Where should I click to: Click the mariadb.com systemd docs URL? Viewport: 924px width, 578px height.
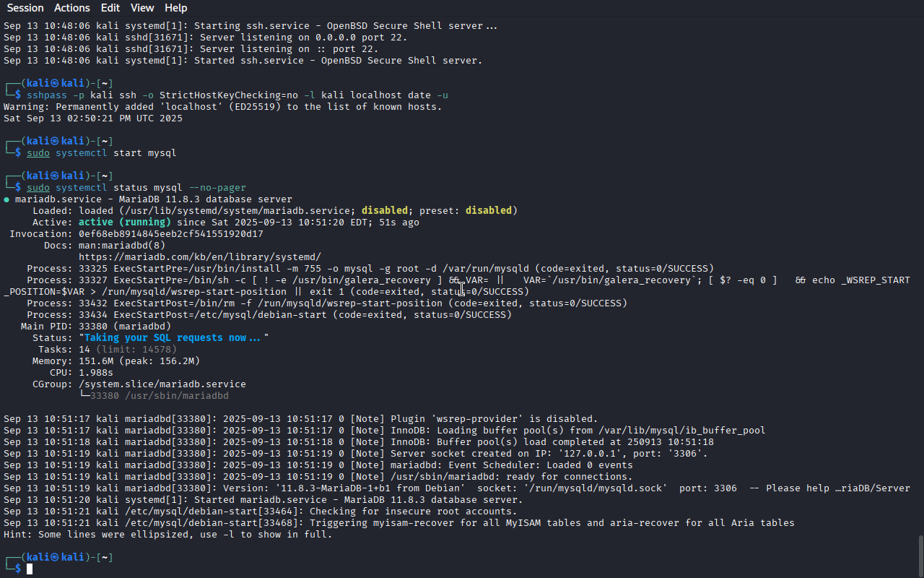pos(200,257)
